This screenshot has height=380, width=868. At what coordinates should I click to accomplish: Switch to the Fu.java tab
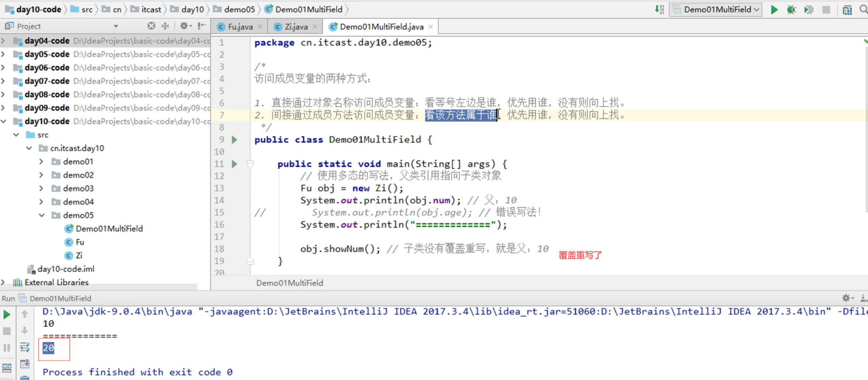[x=240, y=27]
